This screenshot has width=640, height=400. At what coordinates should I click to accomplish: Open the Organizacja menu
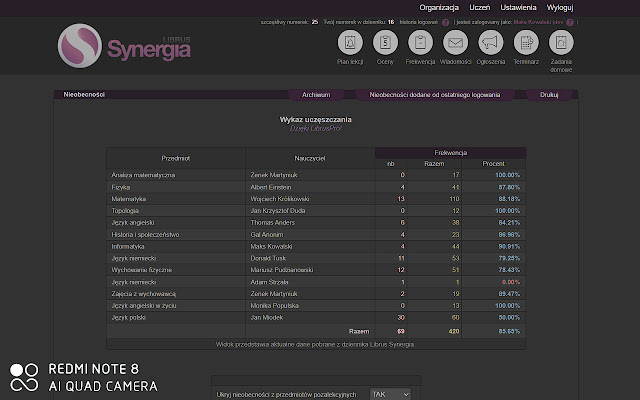point(439,7)
